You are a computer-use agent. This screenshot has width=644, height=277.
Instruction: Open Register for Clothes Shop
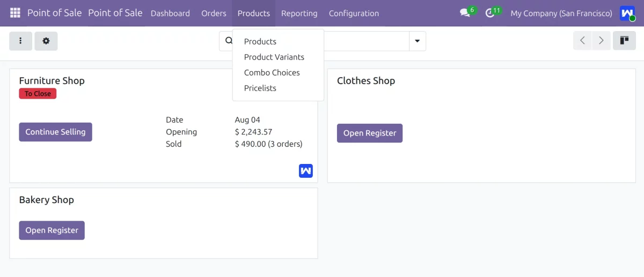click(x=370, y=133)
